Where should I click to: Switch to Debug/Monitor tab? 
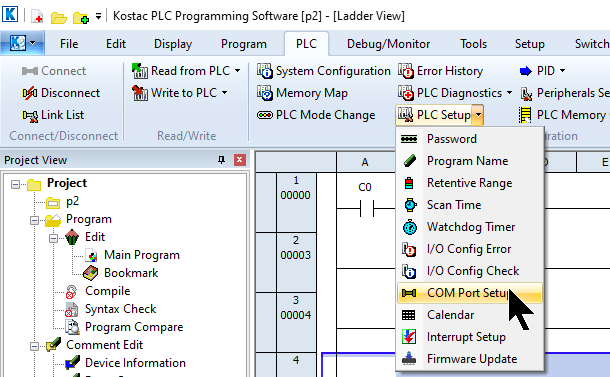[388, 44]
